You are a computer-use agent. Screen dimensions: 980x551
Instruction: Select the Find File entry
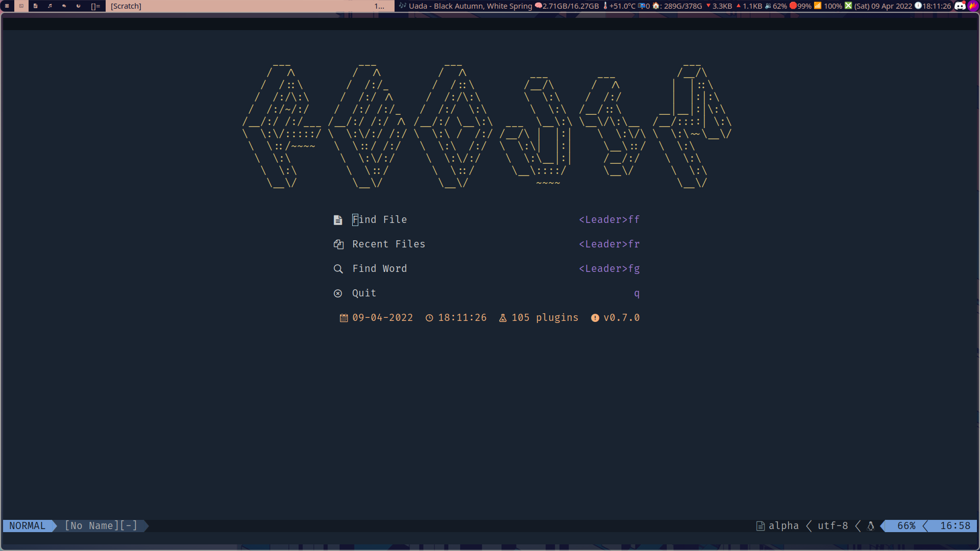pos(379,220)
